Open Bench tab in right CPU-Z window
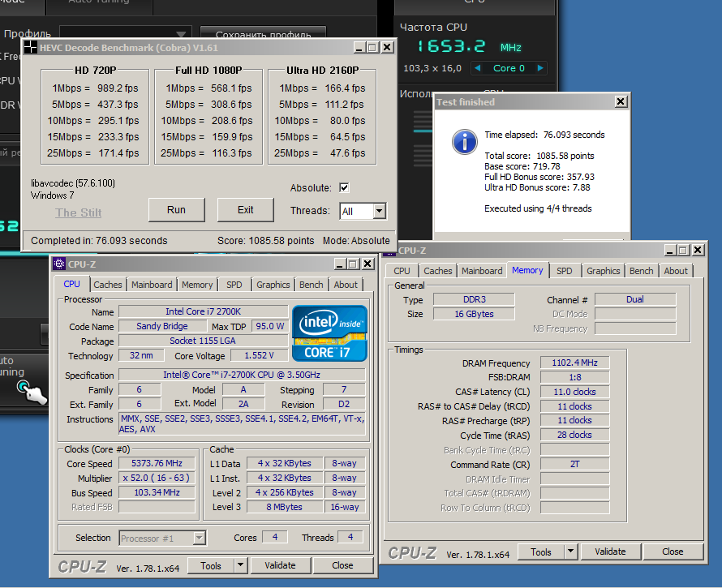 click(642, 271)
